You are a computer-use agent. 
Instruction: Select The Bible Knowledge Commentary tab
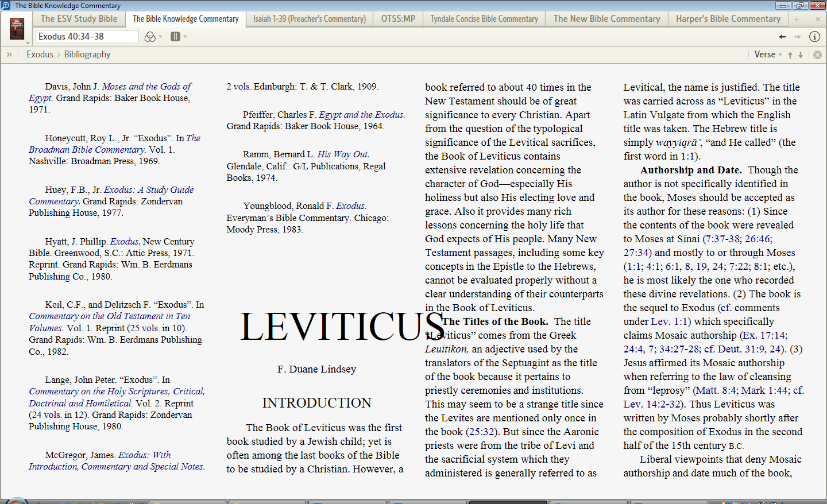click(x=186, y=19)
